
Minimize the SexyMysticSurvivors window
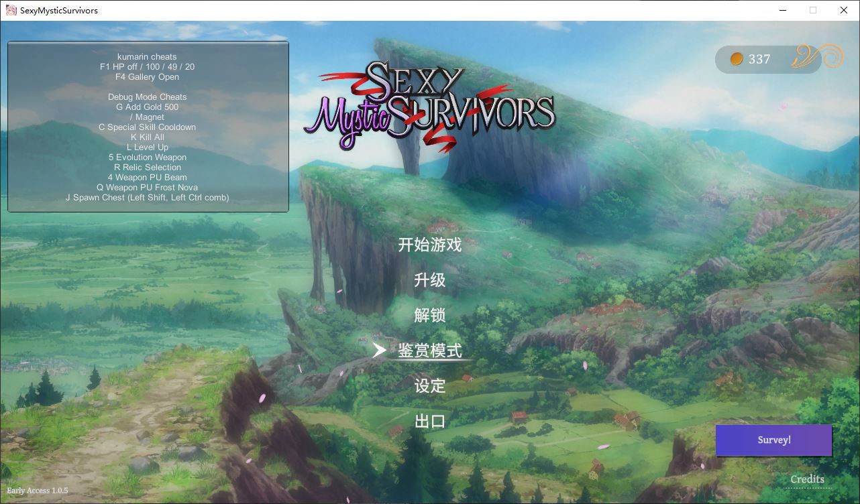(782, 10)
